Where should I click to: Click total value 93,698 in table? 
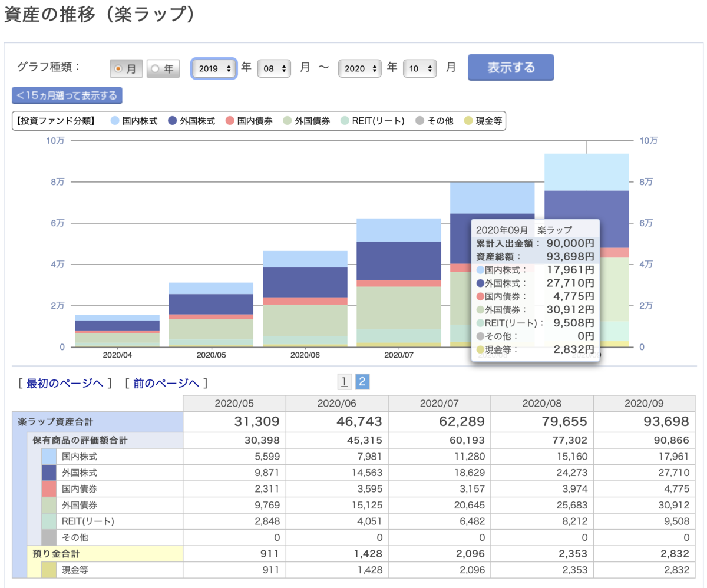click(x=666, y=422)
